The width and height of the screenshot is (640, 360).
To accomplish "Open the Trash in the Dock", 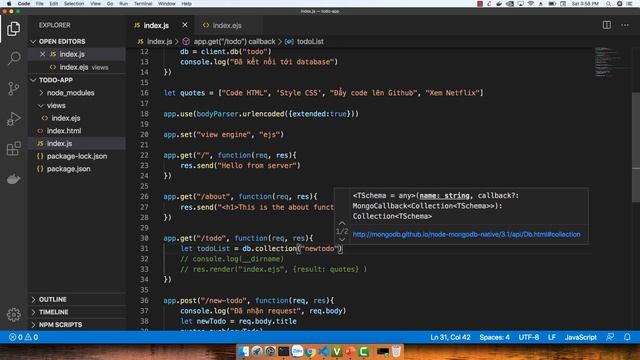I will pyautogui.click(x=396, y=351).
